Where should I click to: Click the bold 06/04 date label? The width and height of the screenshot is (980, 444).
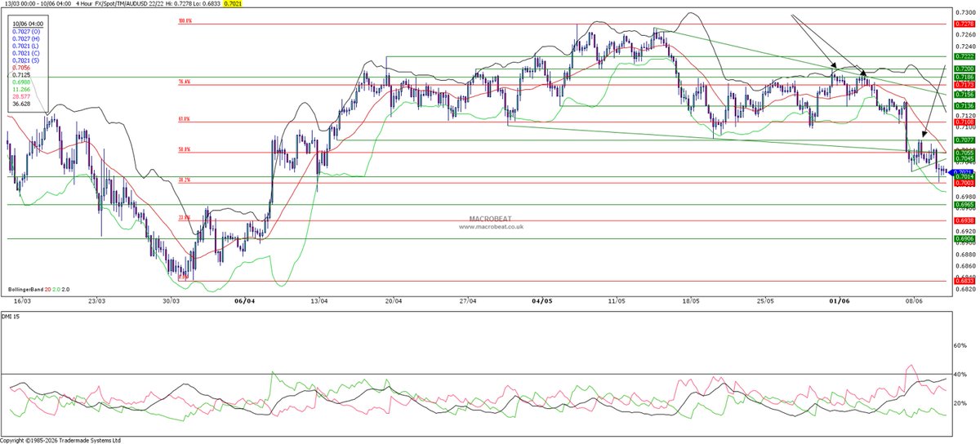coord(244,300)
